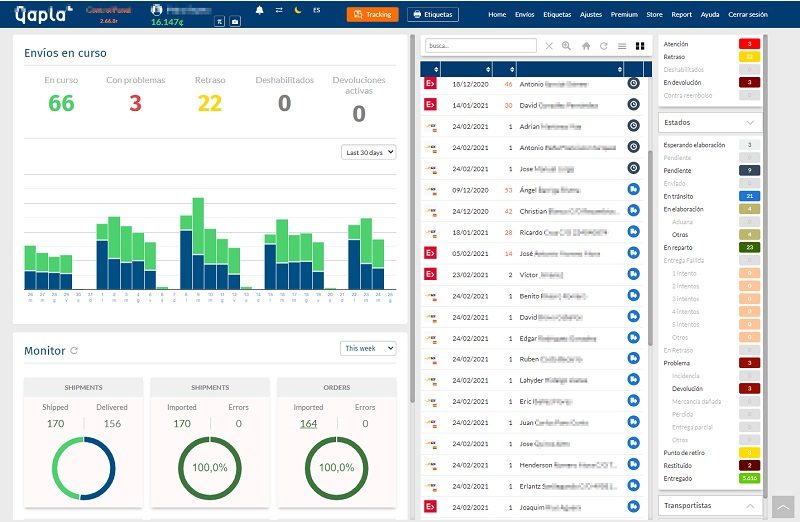The width and height of the screenshot is (800, 522).
Task: Open the Premium menu item
Action: click(x=624, y=14)
